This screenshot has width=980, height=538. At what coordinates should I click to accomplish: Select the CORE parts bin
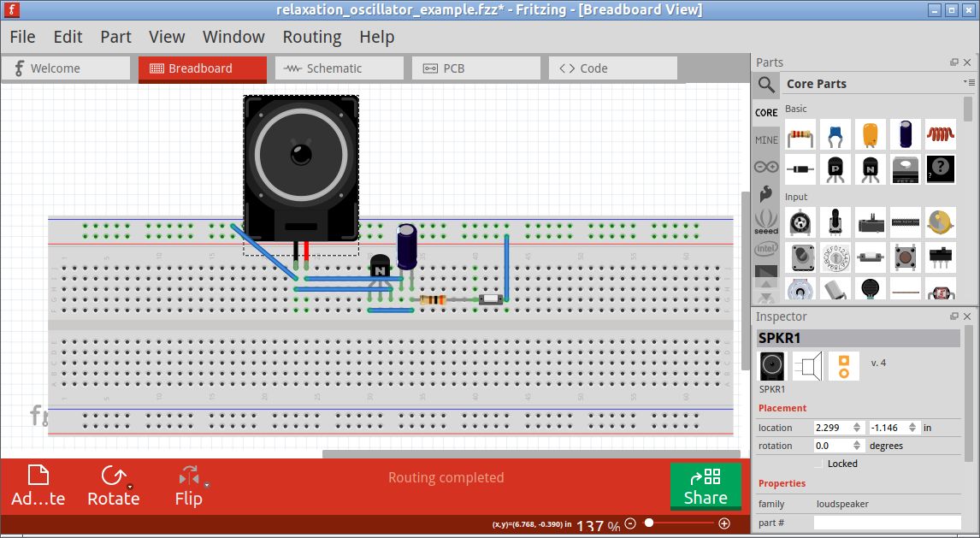coord(766,112)
